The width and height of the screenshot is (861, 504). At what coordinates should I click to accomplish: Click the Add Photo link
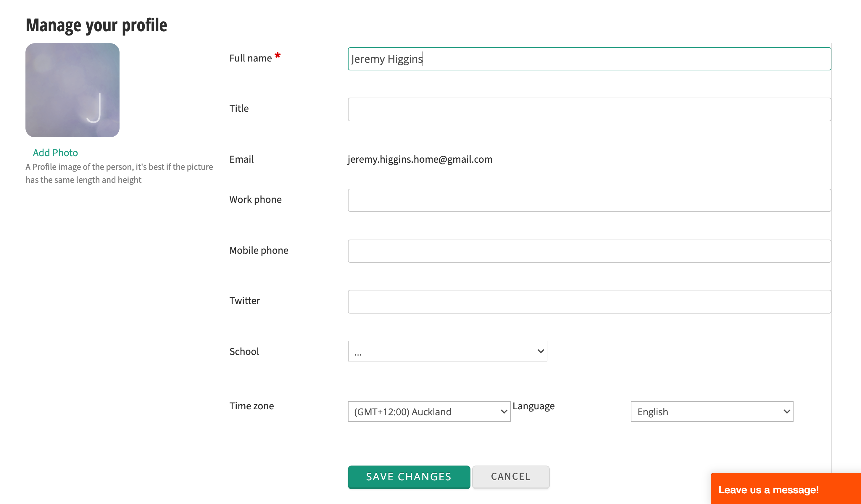coord(55,153)
